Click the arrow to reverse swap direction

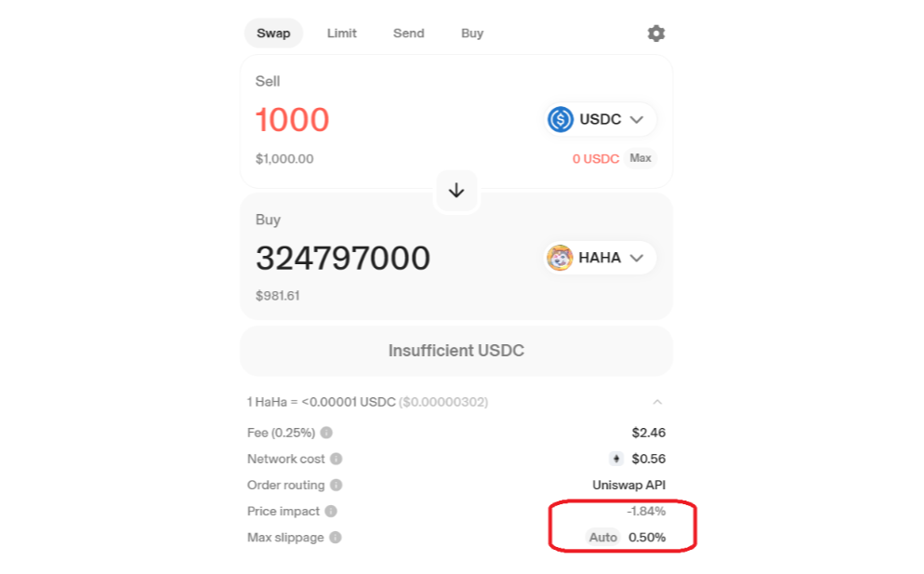pyautogui.click(x=455, y=191)
